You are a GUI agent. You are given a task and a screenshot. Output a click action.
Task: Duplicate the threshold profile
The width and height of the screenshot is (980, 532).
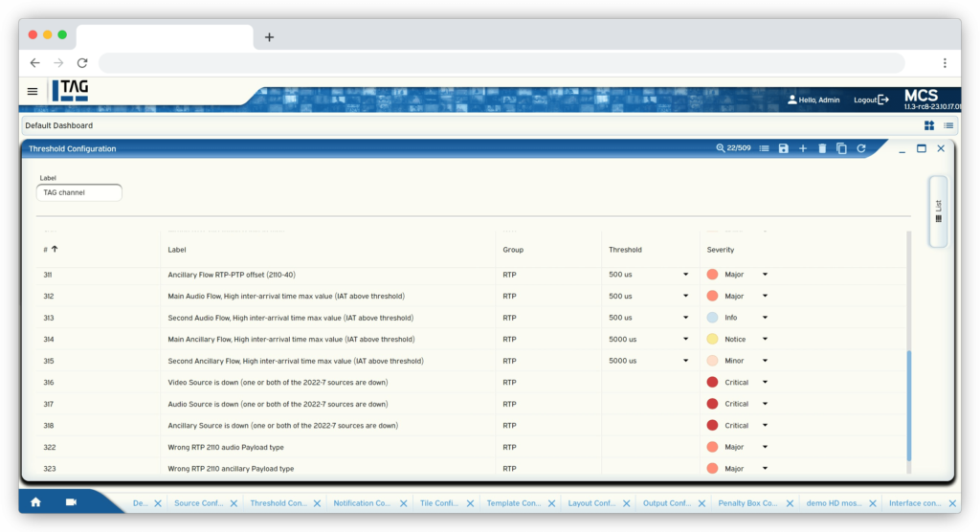tap(842, 148)
